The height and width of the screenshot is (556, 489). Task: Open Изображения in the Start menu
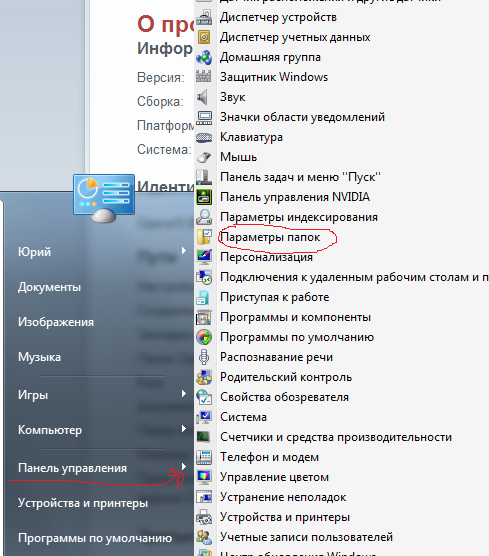tap(56, 322)
